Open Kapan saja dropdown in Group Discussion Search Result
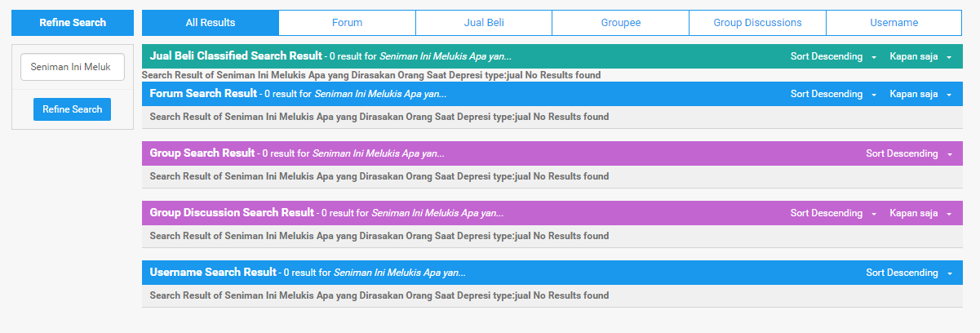This screenshot has width=980, height=333. coord(920,214)
